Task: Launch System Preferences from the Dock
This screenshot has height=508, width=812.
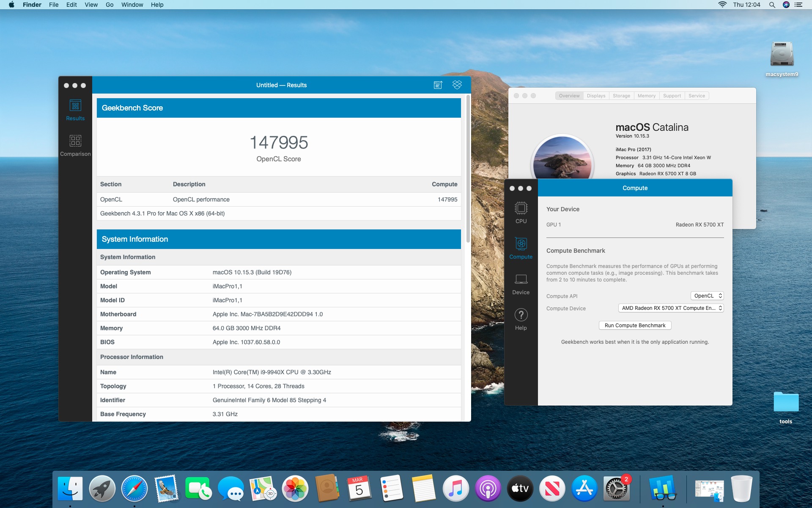Action: [x=617, y=489]
